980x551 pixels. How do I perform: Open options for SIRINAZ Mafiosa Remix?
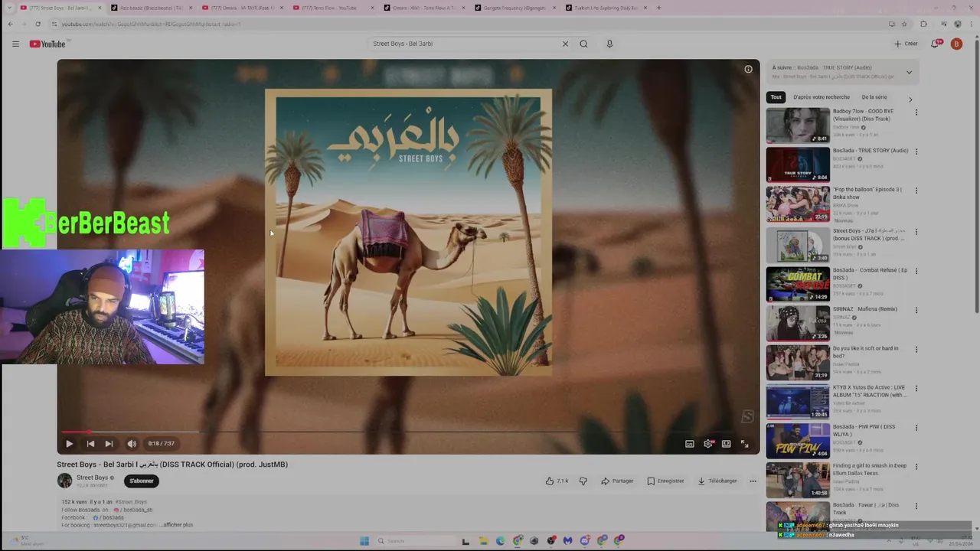pyautogui.click(x=916, y=310)
